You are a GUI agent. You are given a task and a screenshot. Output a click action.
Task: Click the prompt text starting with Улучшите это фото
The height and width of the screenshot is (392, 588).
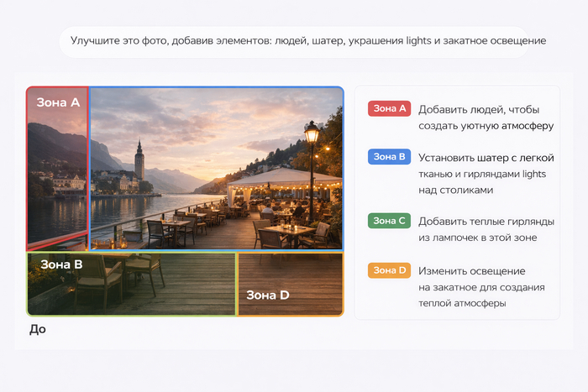tap(308, 40)
